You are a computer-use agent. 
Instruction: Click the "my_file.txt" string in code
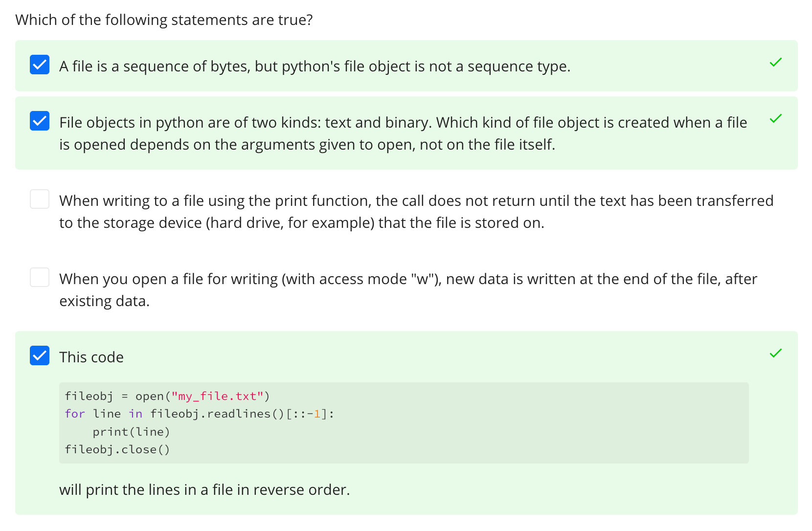[217, 396]
